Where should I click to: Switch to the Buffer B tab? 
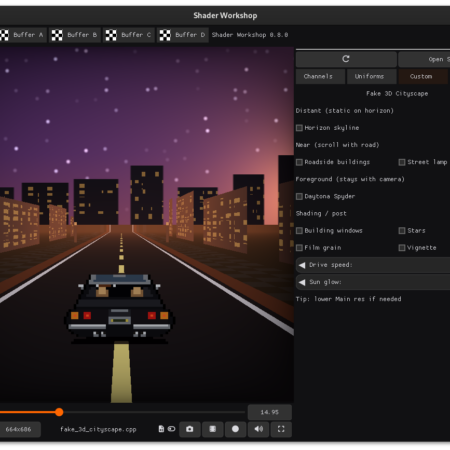[x=75, y=35]
